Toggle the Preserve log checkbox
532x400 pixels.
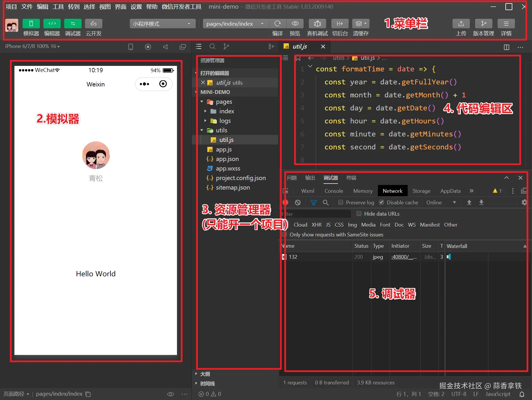341,202
